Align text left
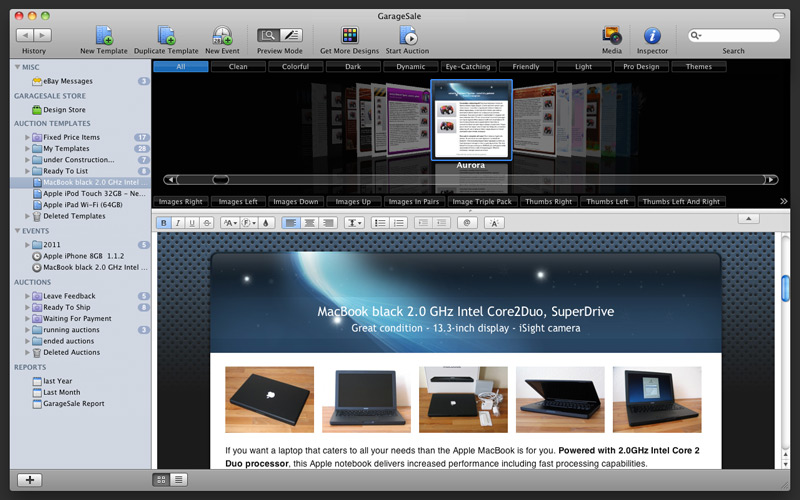 (291, 223)
